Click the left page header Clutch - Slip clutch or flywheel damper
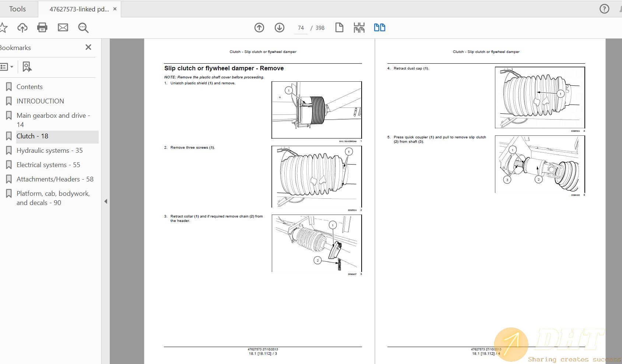 (263, 52)
